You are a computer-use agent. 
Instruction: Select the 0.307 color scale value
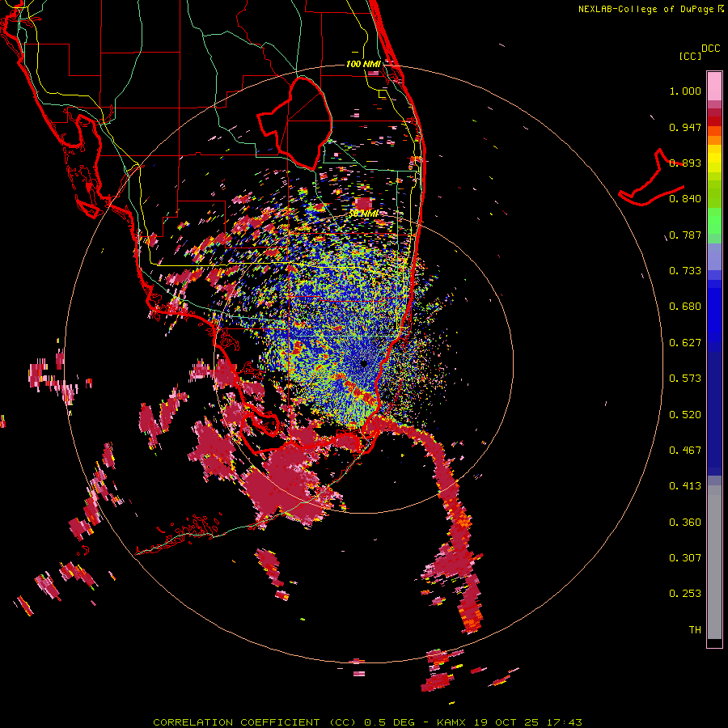tap(685, 558)
